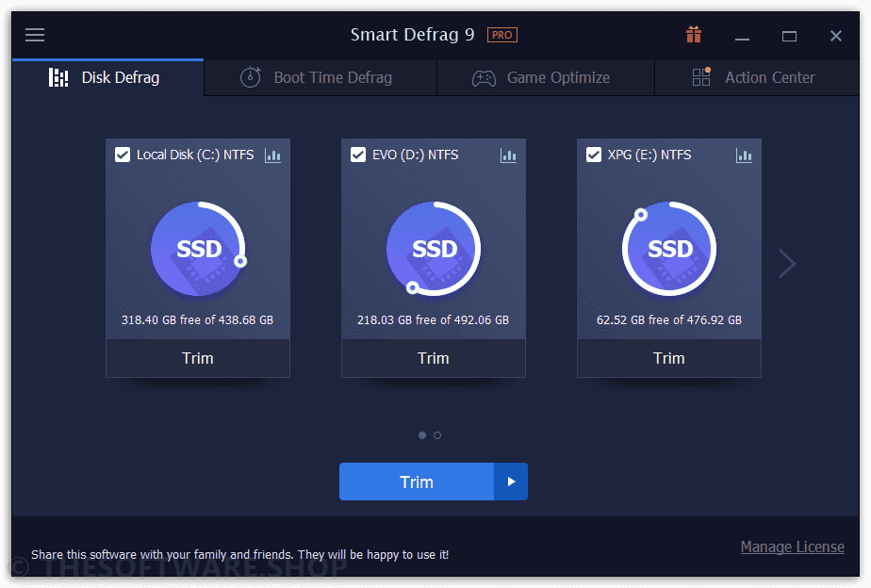This screenshot has height=588, width=871.
Task: Select the first page indicator dot
Action: pos(422,435)
